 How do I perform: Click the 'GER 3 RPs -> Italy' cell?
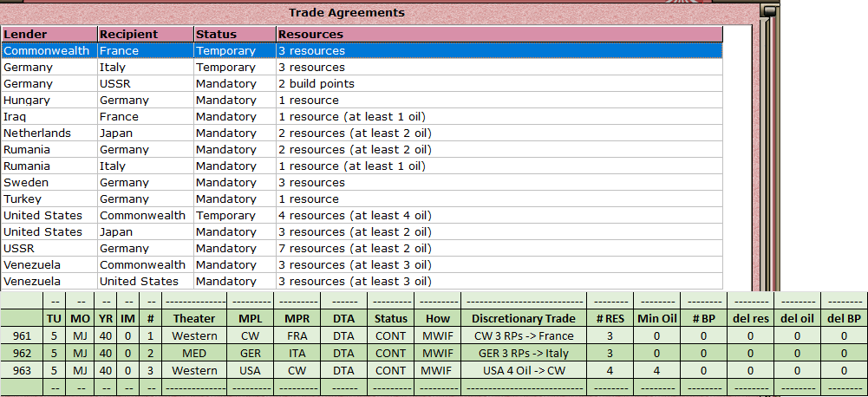[x=524, y=354]
